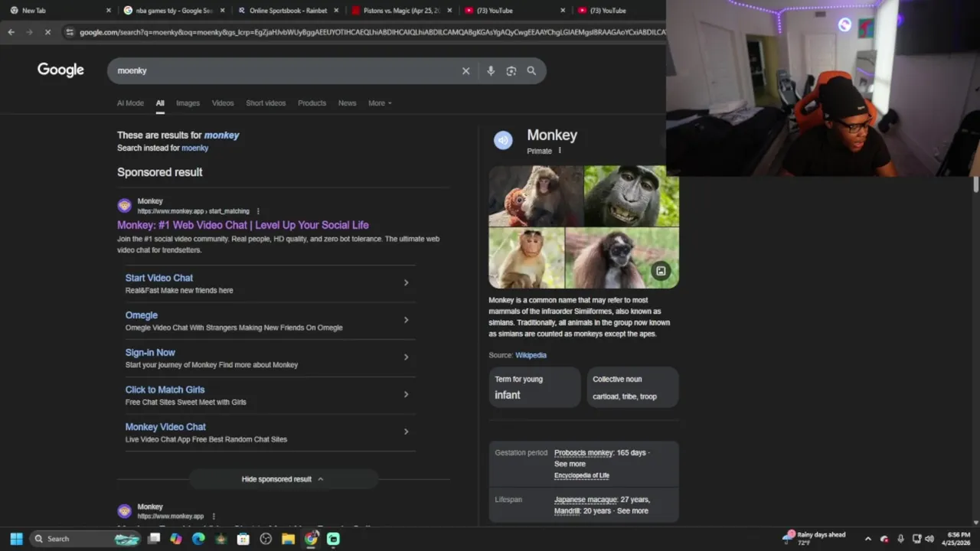Viewport: 980px width, 551px height.
Task: Switch to AI Mode tab
Action: (130, 103)
